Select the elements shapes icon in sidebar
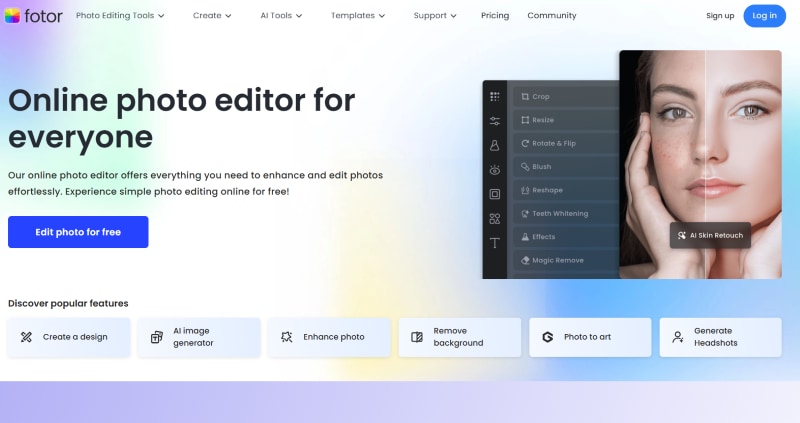 tap(494, 218)
